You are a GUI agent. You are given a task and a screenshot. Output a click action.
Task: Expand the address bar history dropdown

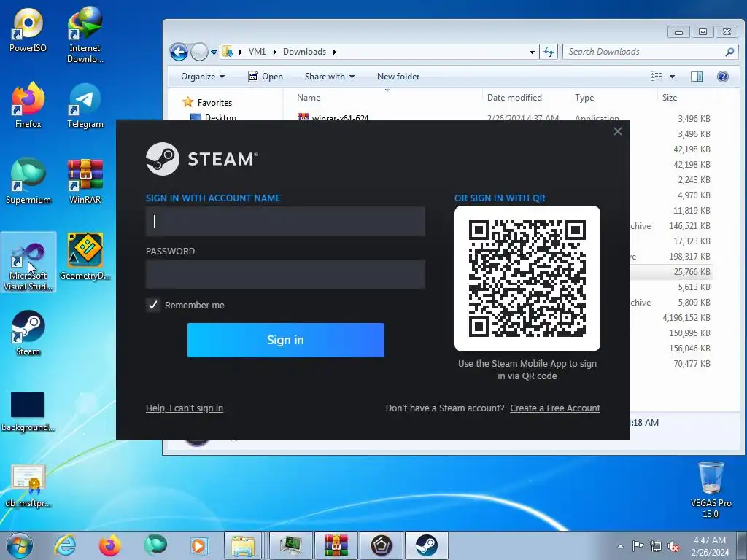pyautogui.click(x=532, y=52)
